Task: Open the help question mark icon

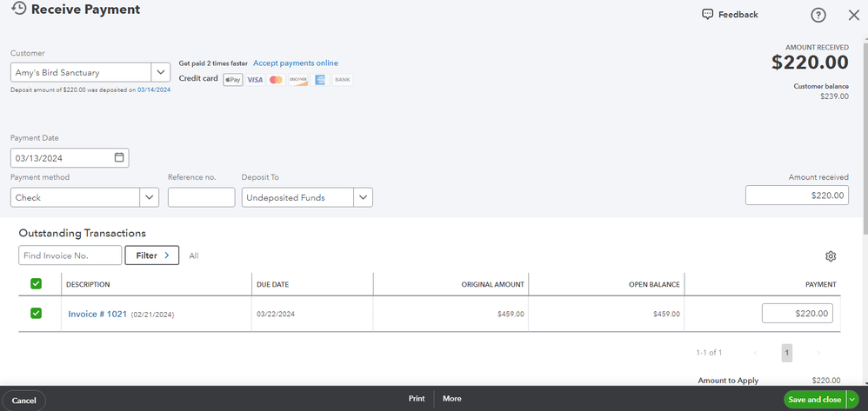Action: point(818,16)
